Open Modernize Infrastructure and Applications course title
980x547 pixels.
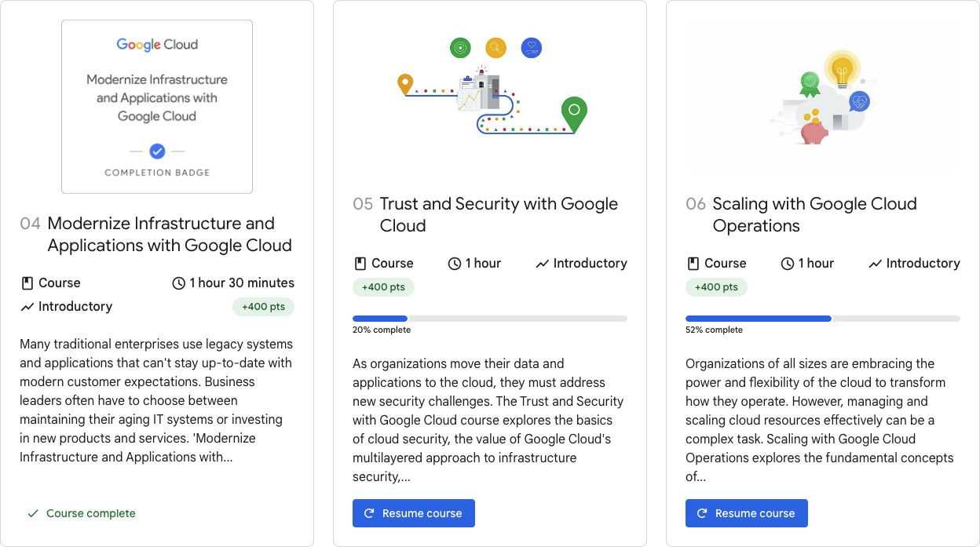click(x=170, y=235)
